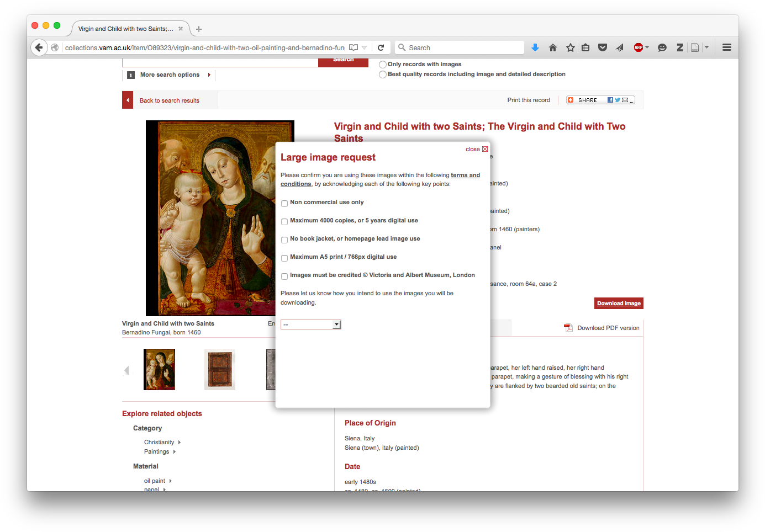Focus the browser Search input field
The width and height of the screenshot is (765, 532).
(x=465, y=47)
